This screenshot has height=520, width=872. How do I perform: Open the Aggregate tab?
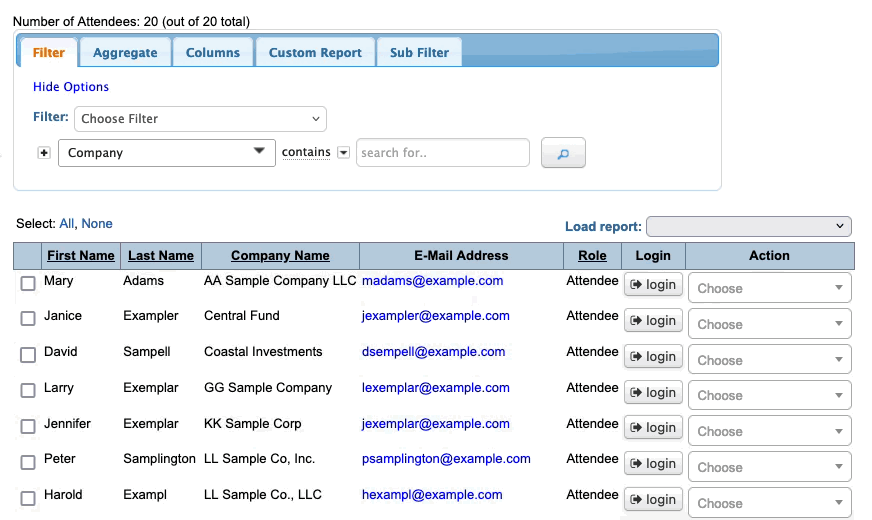(x=125, y=53)
